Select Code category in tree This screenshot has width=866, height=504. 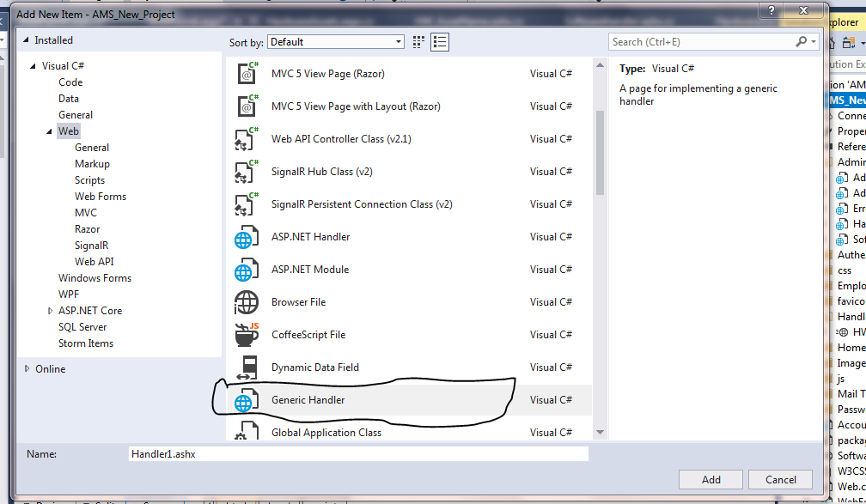(70, 82)
